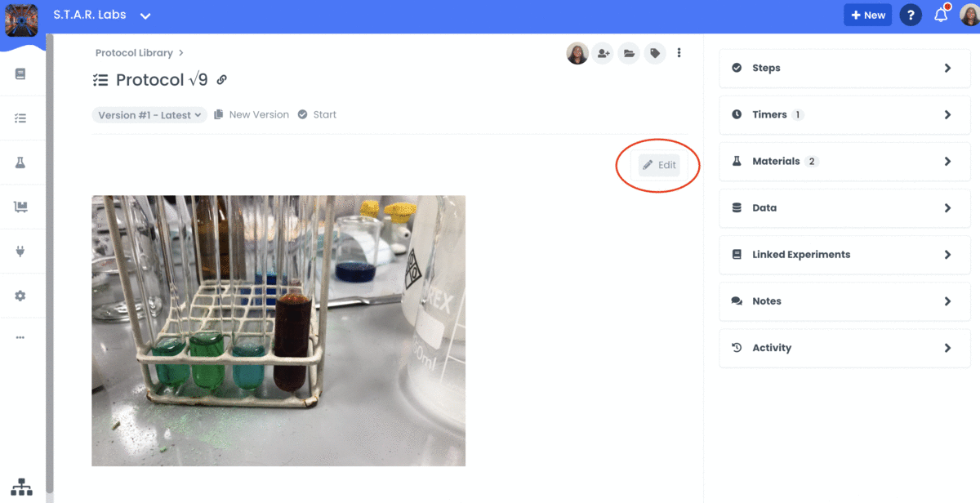Move protocol using the folder icon
Viewport: 980px width, 503px height.
click(x=629, y=52)
